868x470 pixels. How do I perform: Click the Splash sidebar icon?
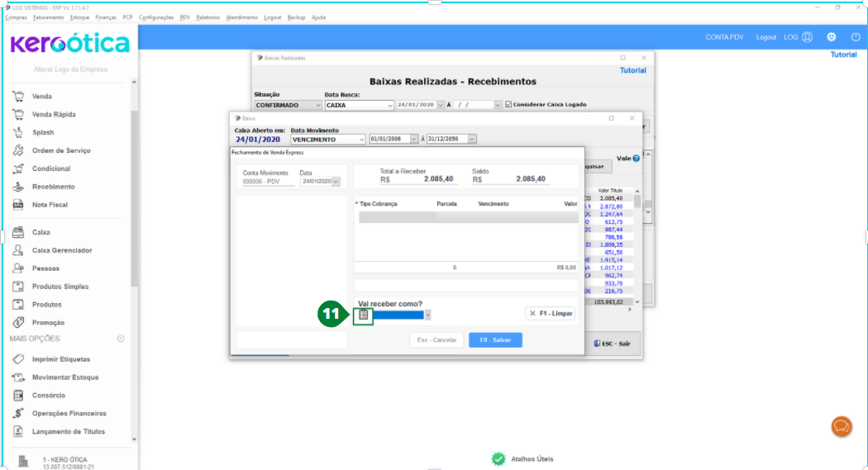tap(18, 133)
